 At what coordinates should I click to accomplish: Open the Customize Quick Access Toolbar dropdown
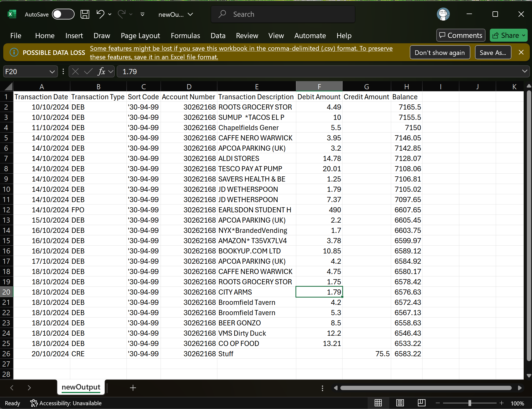coord(142,14)
